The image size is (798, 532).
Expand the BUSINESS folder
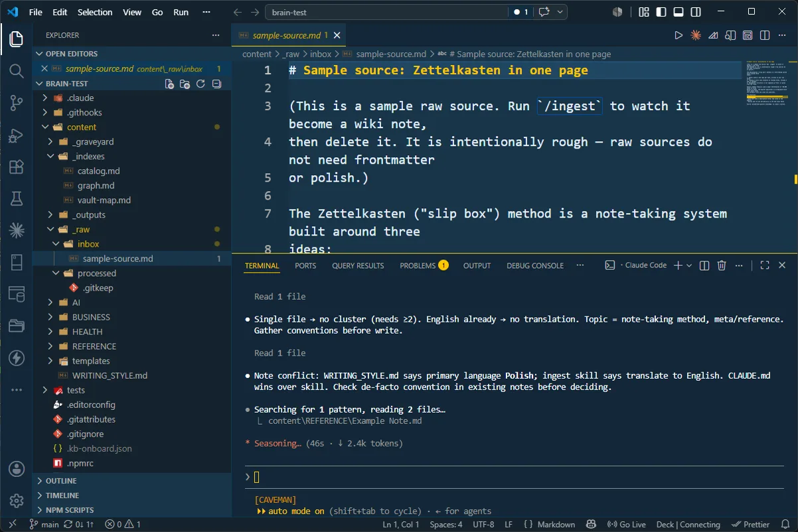(x=50, y=317)
